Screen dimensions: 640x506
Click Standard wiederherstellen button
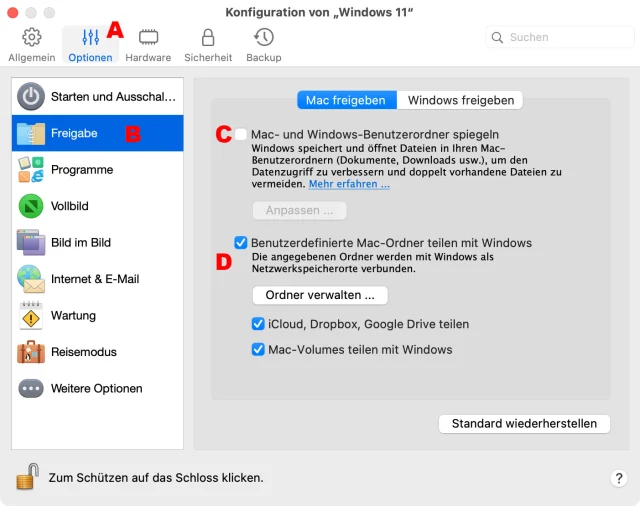pyautogui.click(x=524, y=424)
